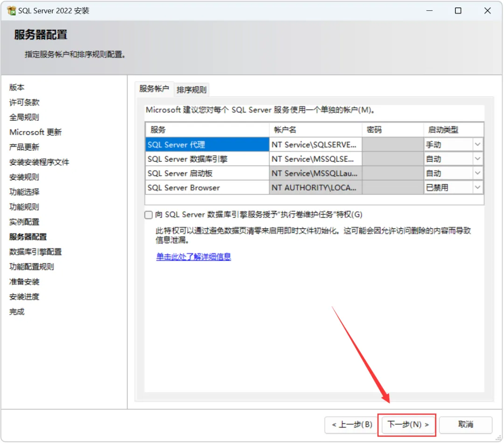504x443 pixels.
Task: Click 安装进度 step in the sidebar
Action: coord(24,297)
